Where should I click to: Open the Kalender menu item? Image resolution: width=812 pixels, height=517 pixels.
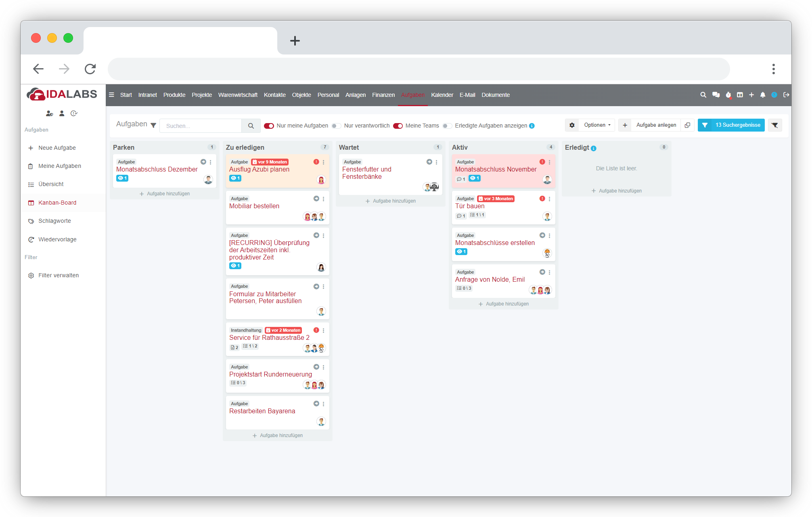pos(442,95)
